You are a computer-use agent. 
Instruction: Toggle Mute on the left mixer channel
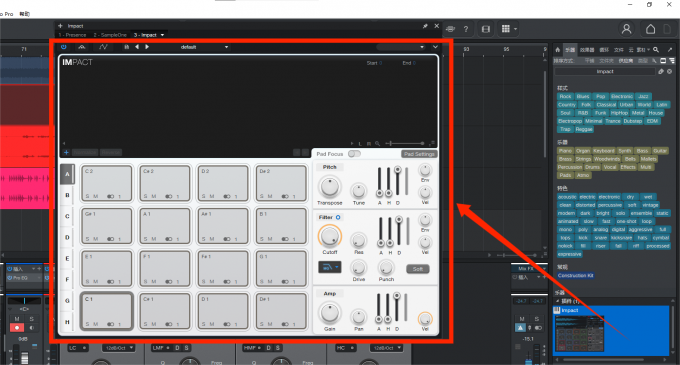(x=17, y=319)
